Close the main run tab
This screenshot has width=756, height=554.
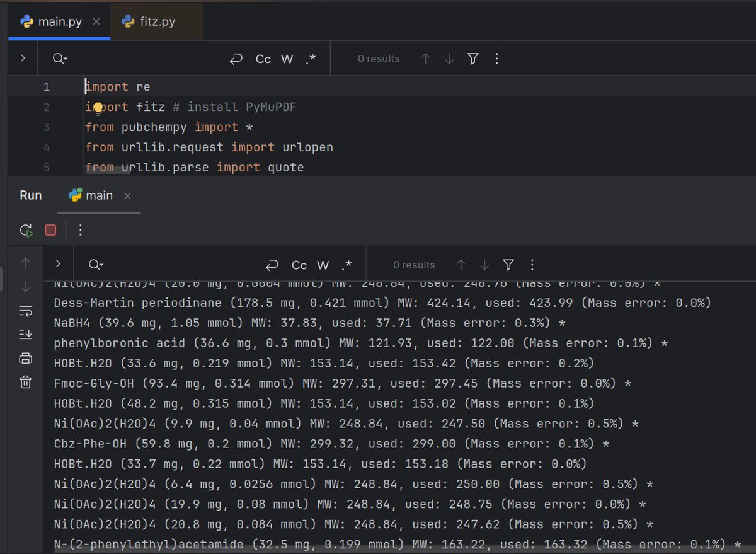click(x=127, y=196)
